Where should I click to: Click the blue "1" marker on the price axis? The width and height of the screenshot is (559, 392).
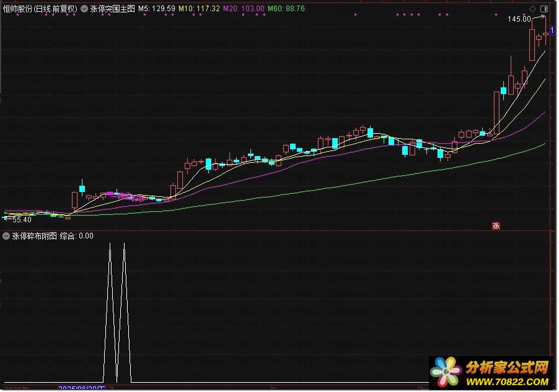552,30
